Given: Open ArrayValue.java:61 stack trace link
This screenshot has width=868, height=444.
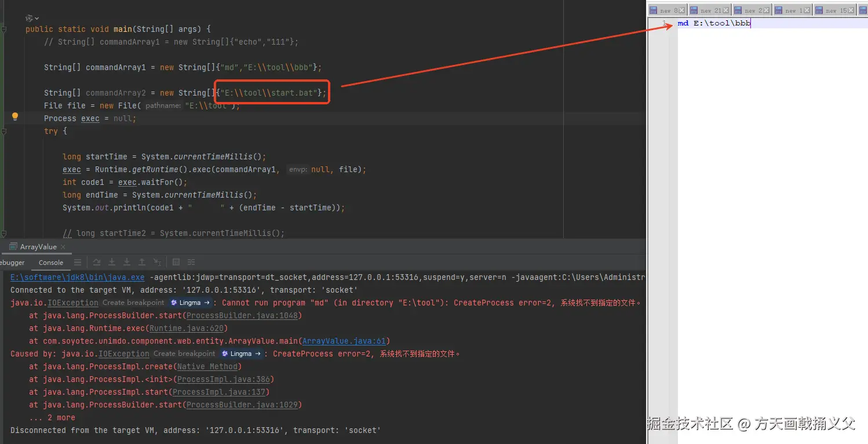Looking at the screenshot, I should (x=346, y=341).
